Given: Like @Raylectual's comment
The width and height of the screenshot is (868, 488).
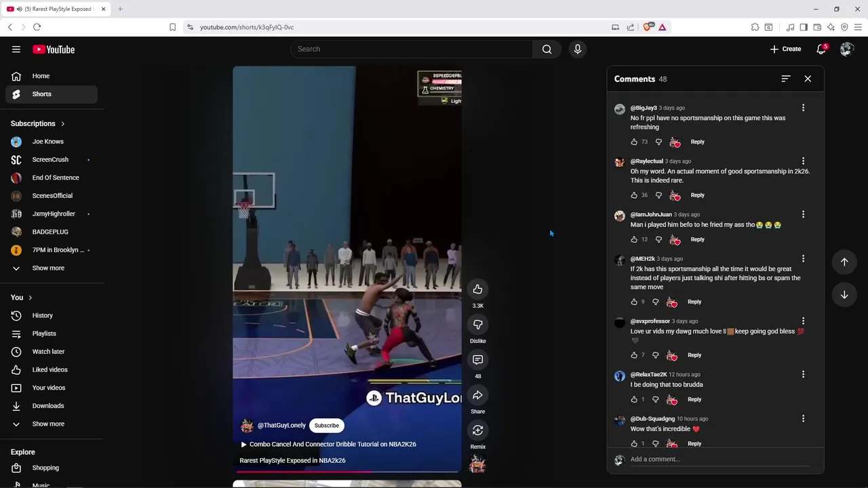Looking at the screenshot, I should pyautogui.click(x=634, y=195).
